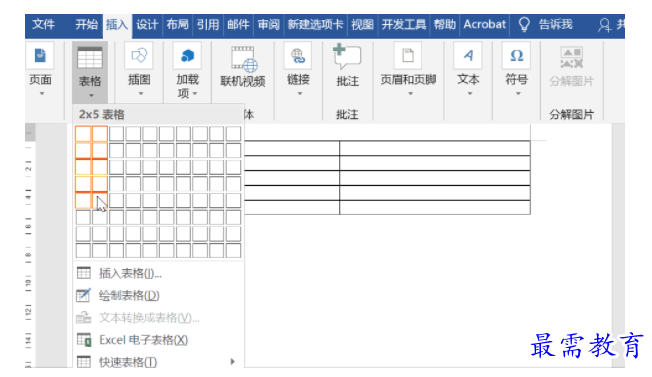The height and width of the screenshot is (377, 652).
Task: Switch to the 开始 (Home) tab
Action: click(x=86, y=25)
